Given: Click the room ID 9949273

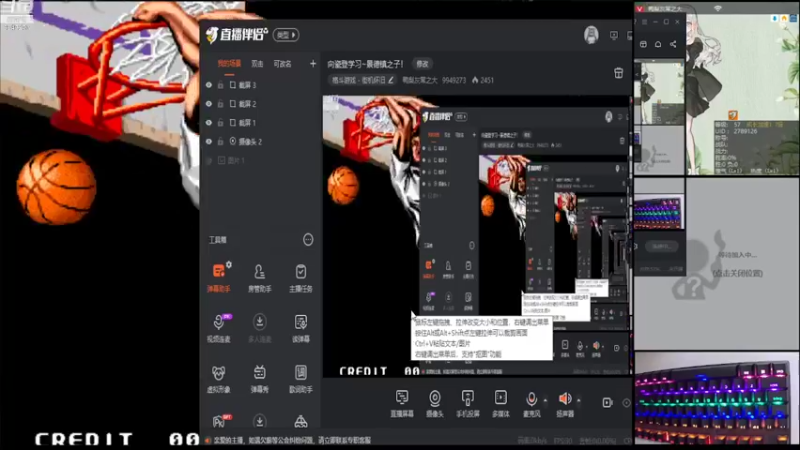Looking at the screenshot, I should (454, 80).
